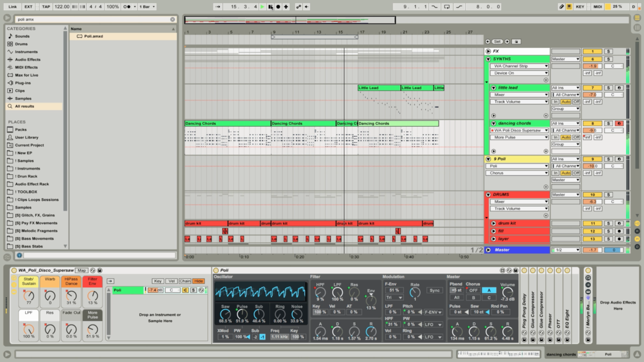Open the F-ENV pitch modulation dropdown

433,312
